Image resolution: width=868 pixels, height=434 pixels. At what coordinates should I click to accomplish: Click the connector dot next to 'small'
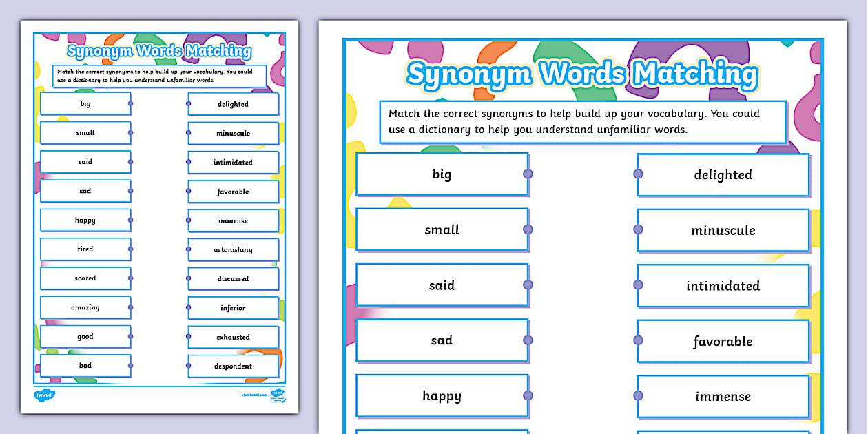tap(528, 229)
